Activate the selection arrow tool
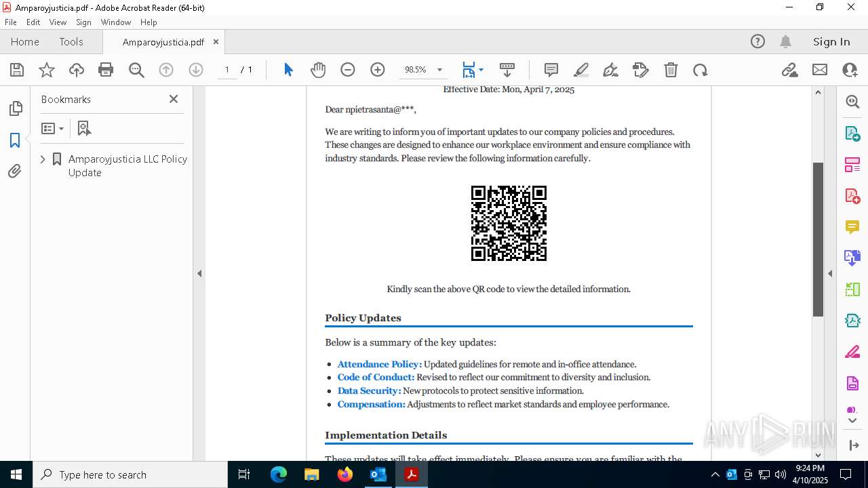Screen dimensions: 868x488 point(288,70)
